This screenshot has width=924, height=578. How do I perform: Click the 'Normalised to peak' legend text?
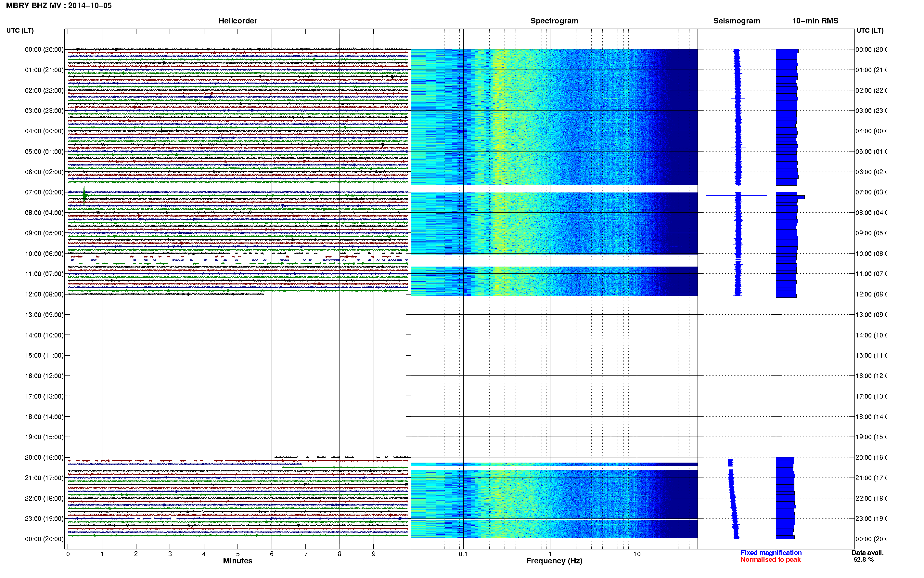coord(770,560)
